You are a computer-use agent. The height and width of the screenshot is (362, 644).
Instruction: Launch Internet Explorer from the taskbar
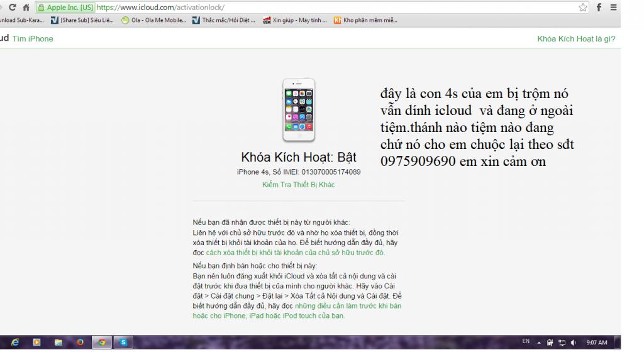(14, 344)
